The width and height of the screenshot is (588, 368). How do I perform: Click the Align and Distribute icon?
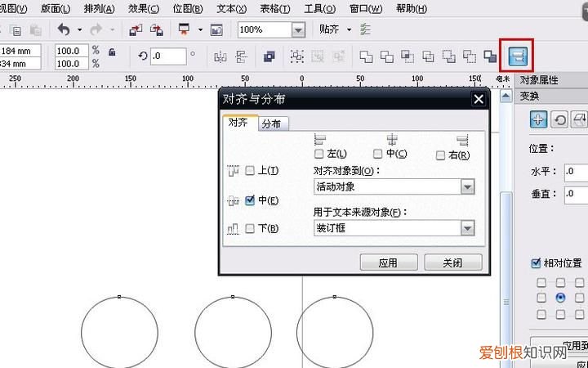coord(518,56)
